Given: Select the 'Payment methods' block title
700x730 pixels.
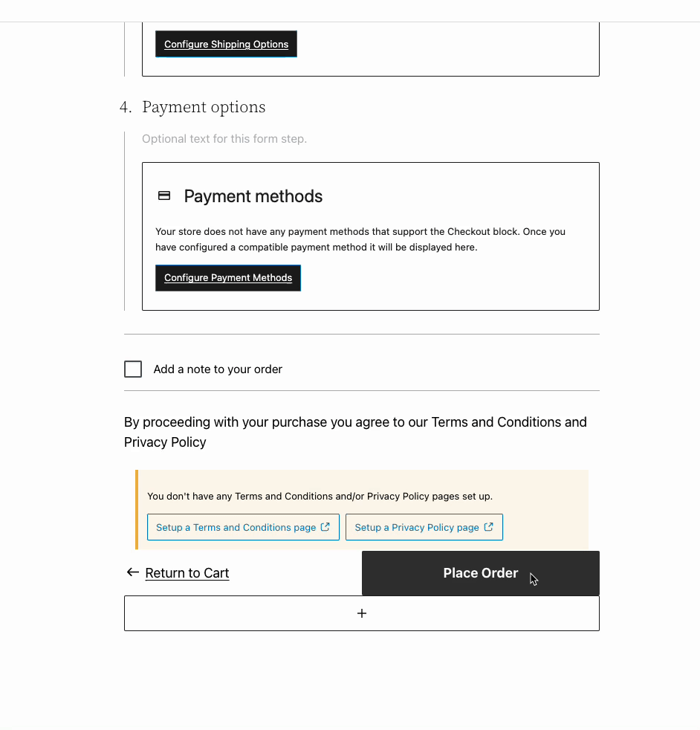Looking at the screenshot, I should point(253,196).
